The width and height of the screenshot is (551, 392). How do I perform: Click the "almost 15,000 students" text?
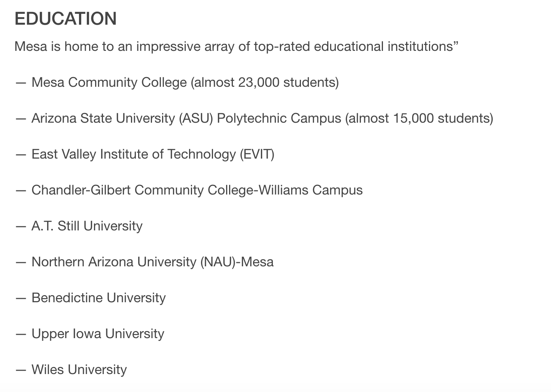pyautogui.click(x=419, y=118)
